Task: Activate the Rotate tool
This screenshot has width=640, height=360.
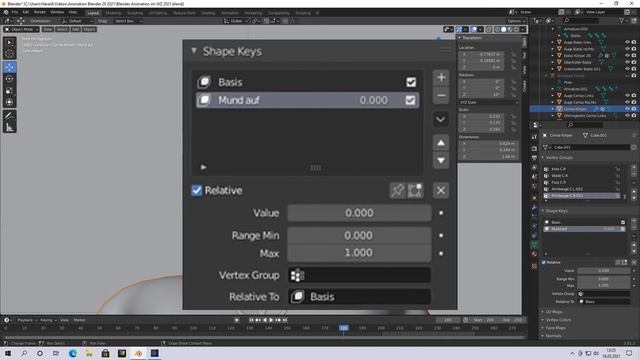Action: coord(10,79)
